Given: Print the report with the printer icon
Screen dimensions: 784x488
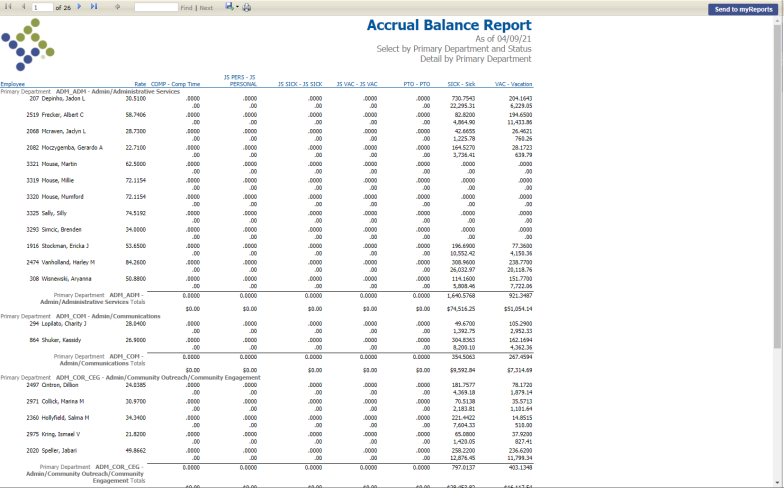Looking at the screenshot, I should pos(246,8).
